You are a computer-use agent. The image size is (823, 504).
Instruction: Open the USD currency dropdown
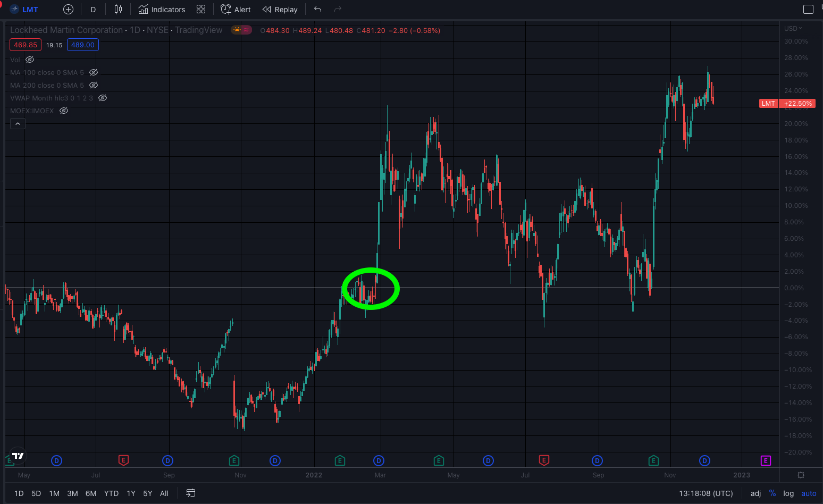pos(793,29)
